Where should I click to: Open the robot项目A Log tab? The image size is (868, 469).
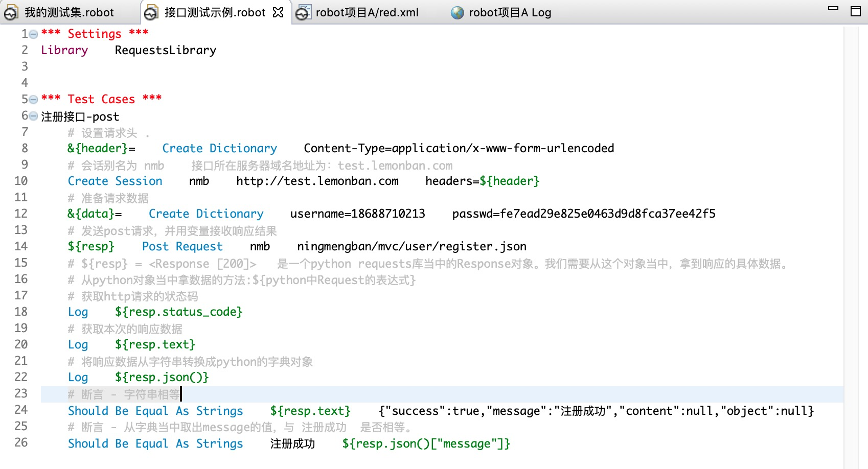(x=509, y=12)
